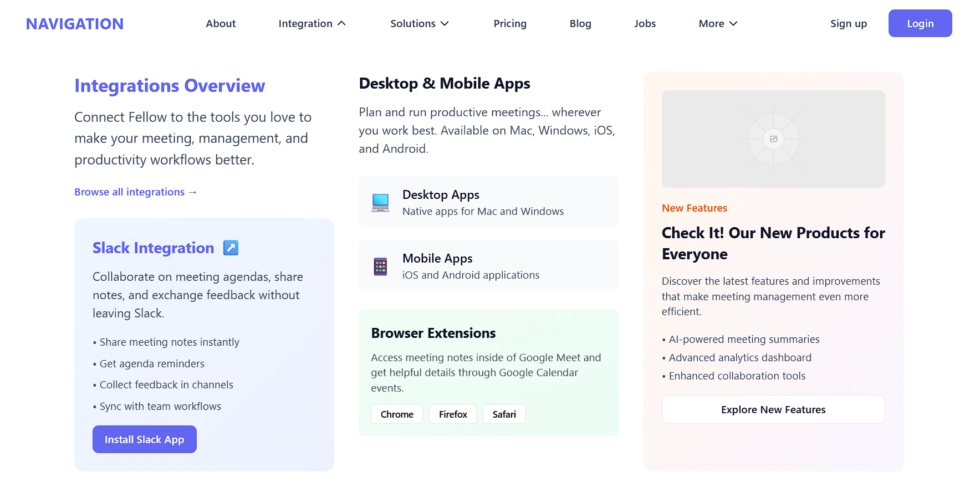Image resolution: width=980 pixels, height=493 pixels.
Task: Expand the Solutions dropdown menu
Action: tap(419, 24)
